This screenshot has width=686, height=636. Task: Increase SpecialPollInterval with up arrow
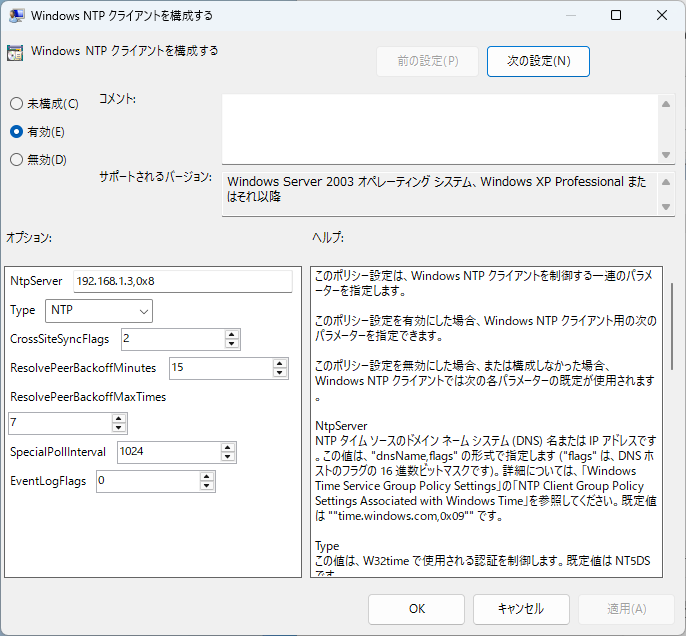[228, 446]
